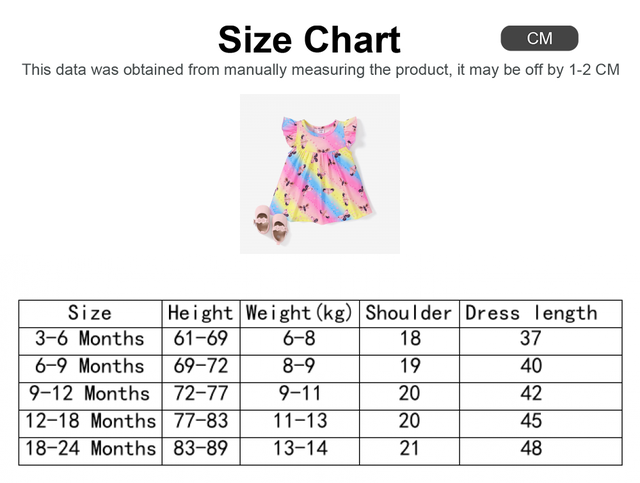Choose the 6-9 Months size row
Screen dimensions: 640x483
(x=90, y=366)
